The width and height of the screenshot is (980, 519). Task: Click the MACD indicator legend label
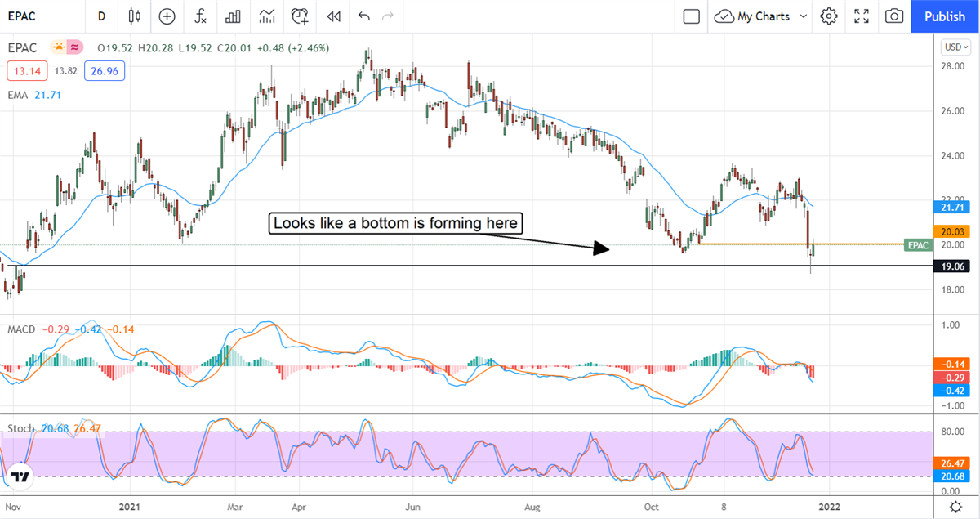tap(20, 329)
